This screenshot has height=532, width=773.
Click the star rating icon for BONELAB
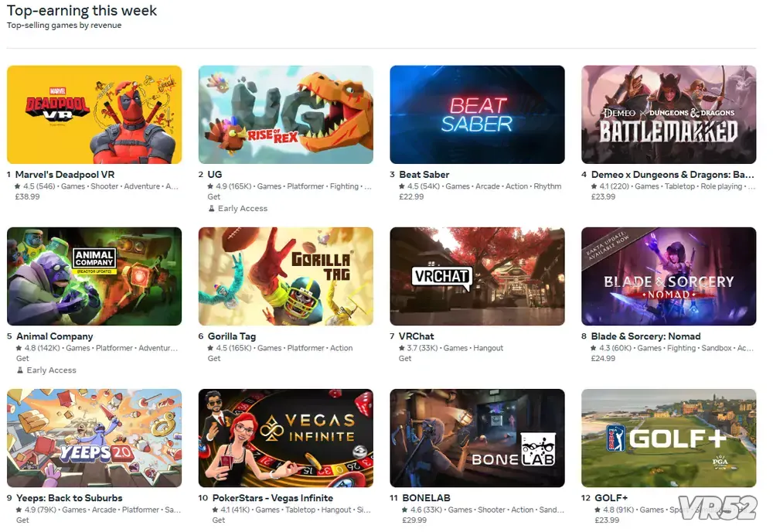pyautogui.click(x=405, y=510)
